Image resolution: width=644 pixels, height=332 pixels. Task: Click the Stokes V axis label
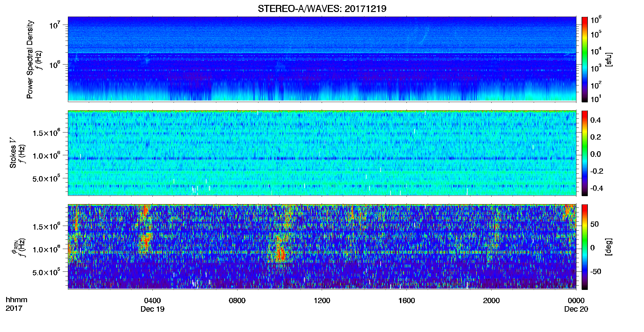tap(13, 152)
